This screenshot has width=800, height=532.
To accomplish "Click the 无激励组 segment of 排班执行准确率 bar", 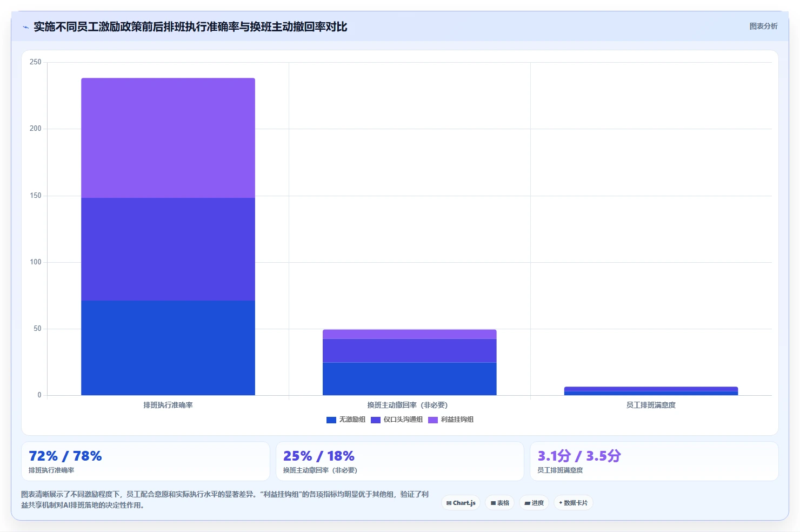I will point(168,348).
